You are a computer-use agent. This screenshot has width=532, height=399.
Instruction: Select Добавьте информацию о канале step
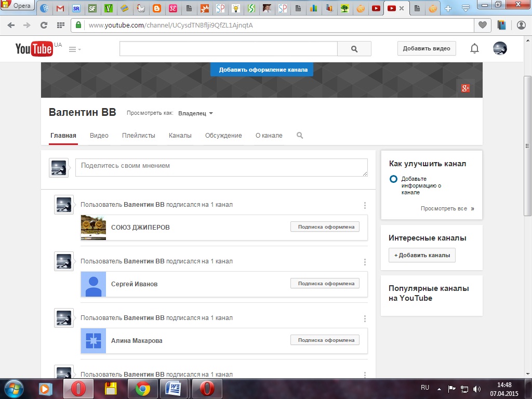[421, 185]
